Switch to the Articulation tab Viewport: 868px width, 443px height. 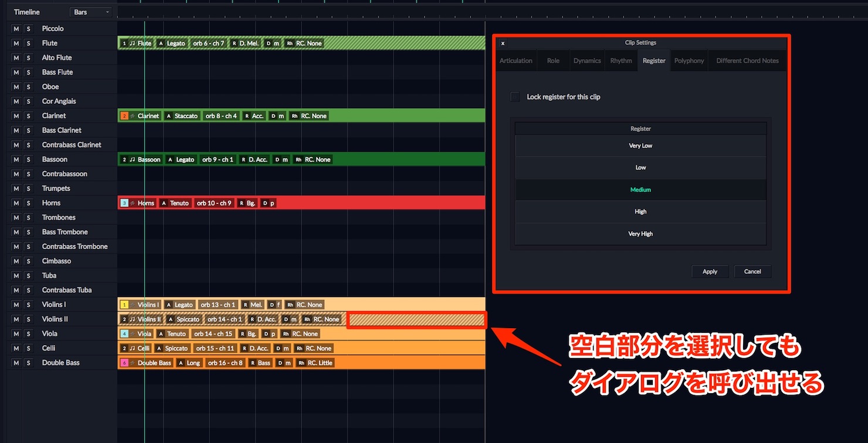[516, 61]
